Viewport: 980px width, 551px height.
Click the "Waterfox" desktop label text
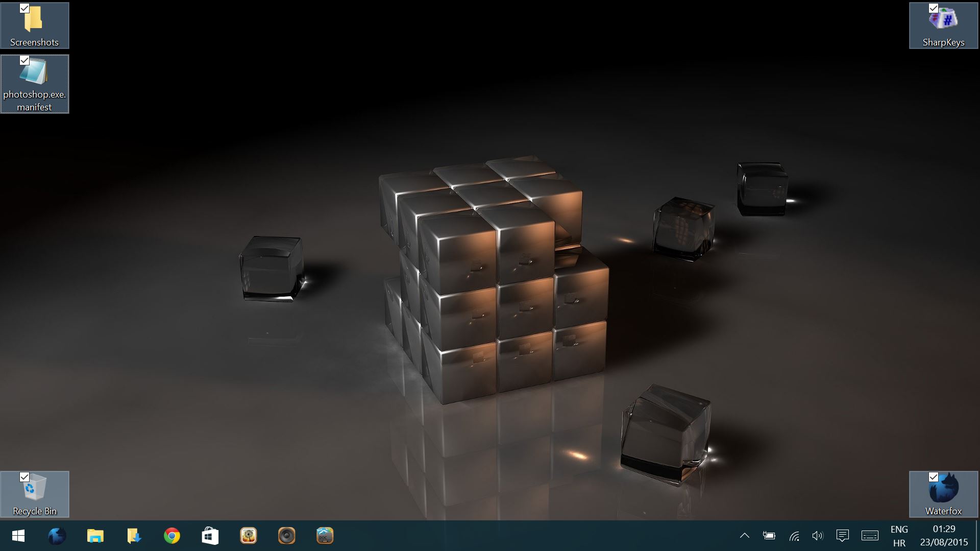pos(943,511)
